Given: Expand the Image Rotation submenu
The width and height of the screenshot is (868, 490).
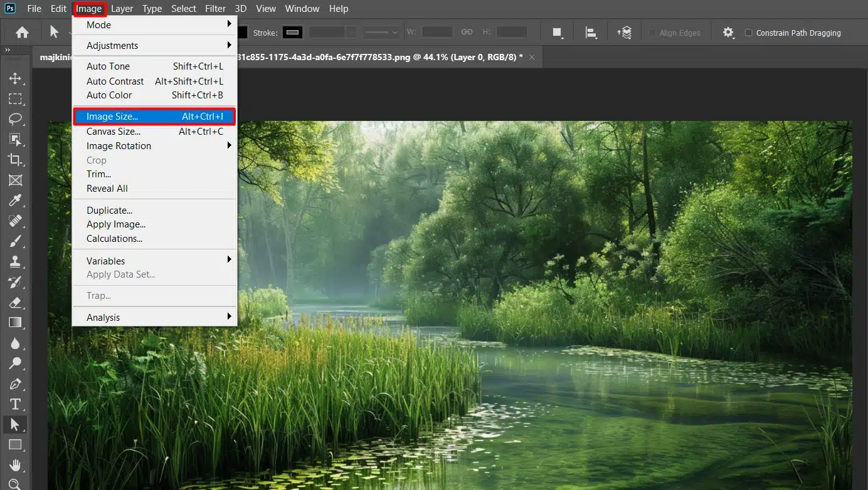Looking at the screenshot, I should tap(154, 146).
